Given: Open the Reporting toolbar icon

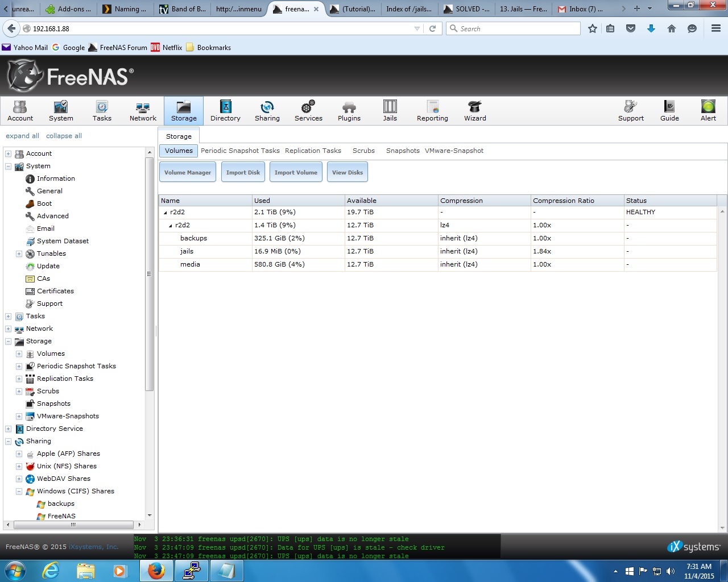Looking at the screenshot, I should [432, 110].
